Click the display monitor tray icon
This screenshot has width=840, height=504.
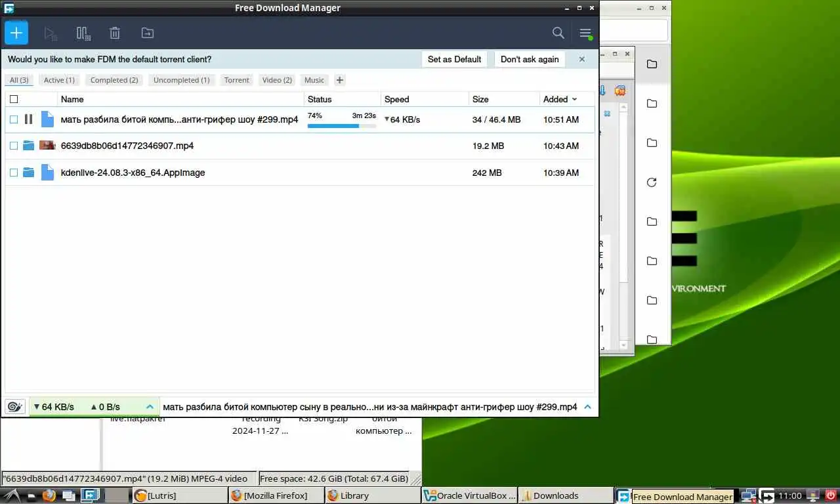tap(814, 495)
